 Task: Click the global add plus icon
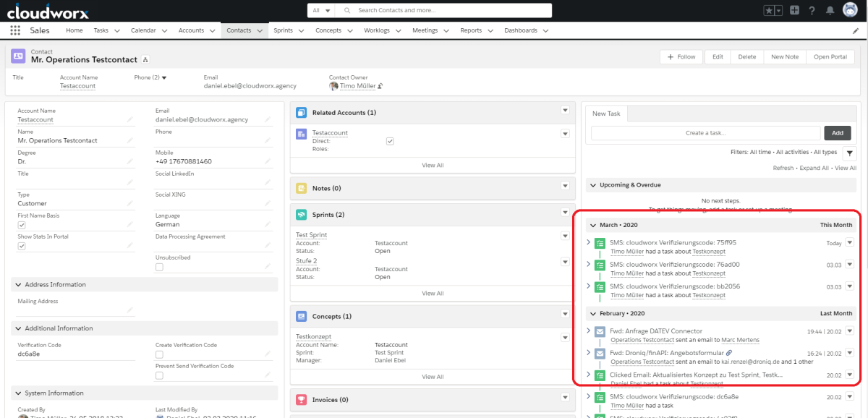(x=794, y=10)
